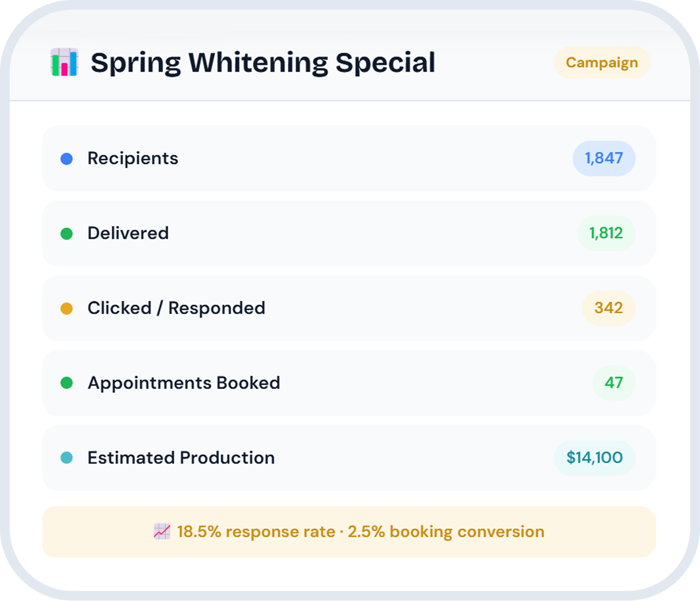Click the green dot beside Appointments Booked
700x601 pixels.
coord(67,383)
